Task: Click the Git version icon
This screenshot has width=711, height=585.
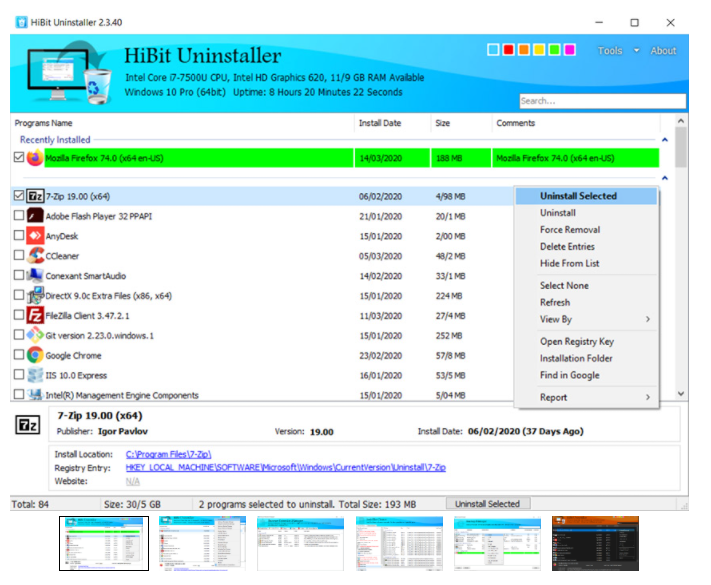Action: (35, 336)
